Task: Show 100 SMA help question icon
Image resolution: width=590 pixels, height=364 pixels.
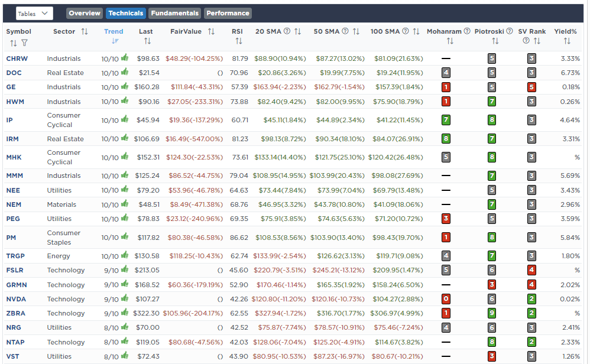Action: (x=405, y=31)
